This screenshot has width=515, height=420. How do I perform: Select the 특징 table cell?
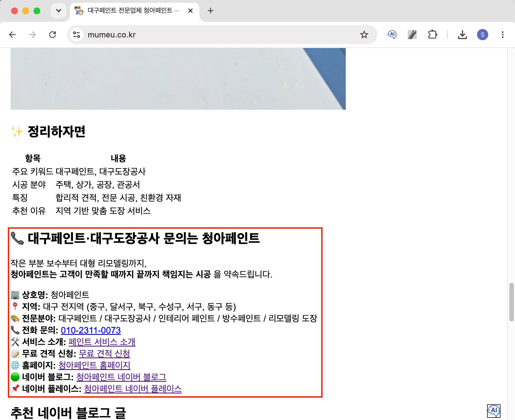click(20, 198)
